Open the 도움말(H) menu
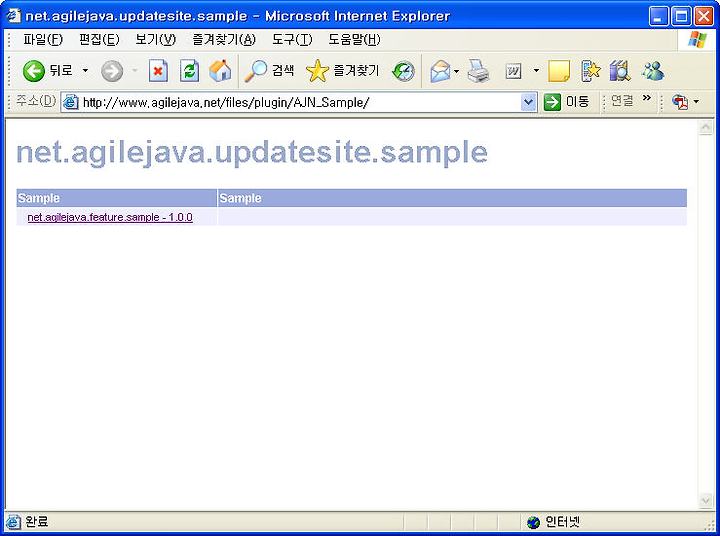Viewport: 720px width, 536px height. pos(354,40)
